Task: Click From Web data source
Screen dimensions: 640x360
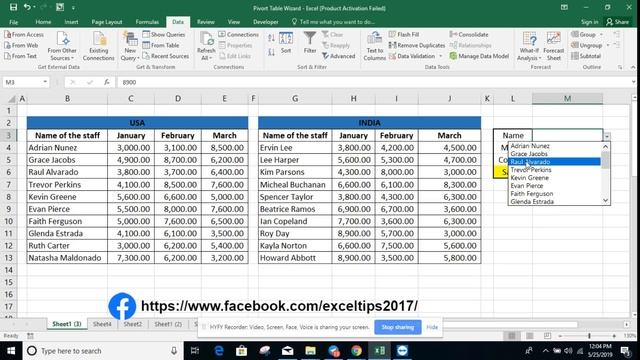Action: [21, 45]
